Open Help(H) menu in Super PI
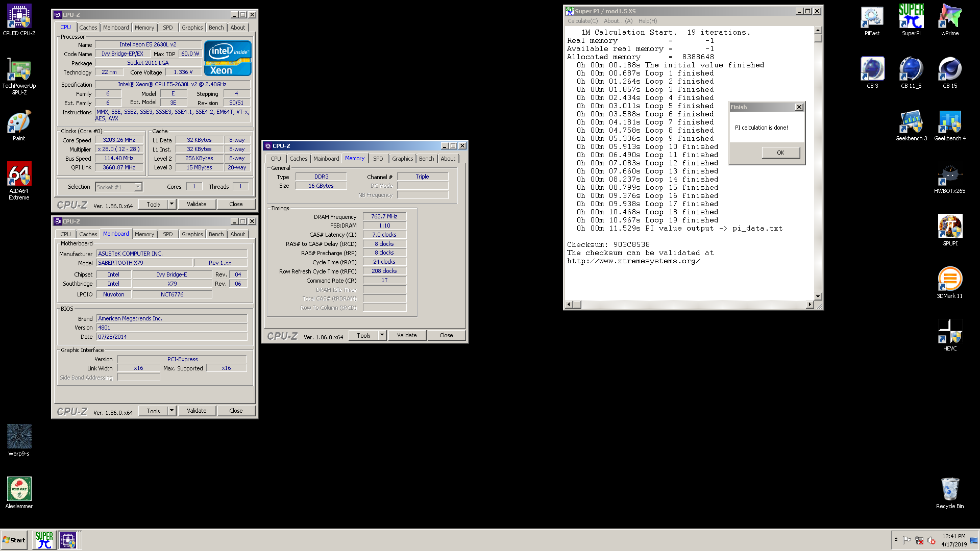This screenshot has width=980, height=551. [648, 21]
